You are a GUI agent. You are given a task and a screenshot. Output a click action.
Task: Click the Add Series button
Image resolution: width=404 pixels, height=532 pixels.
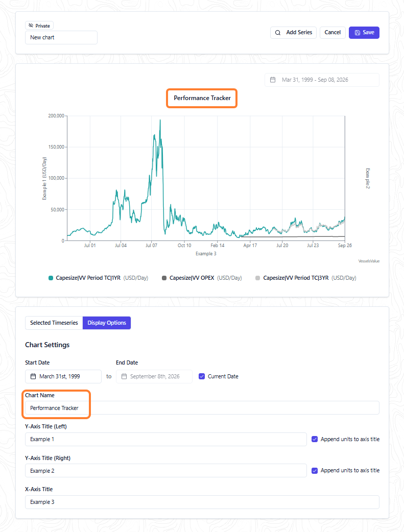[x=293, y=33]
